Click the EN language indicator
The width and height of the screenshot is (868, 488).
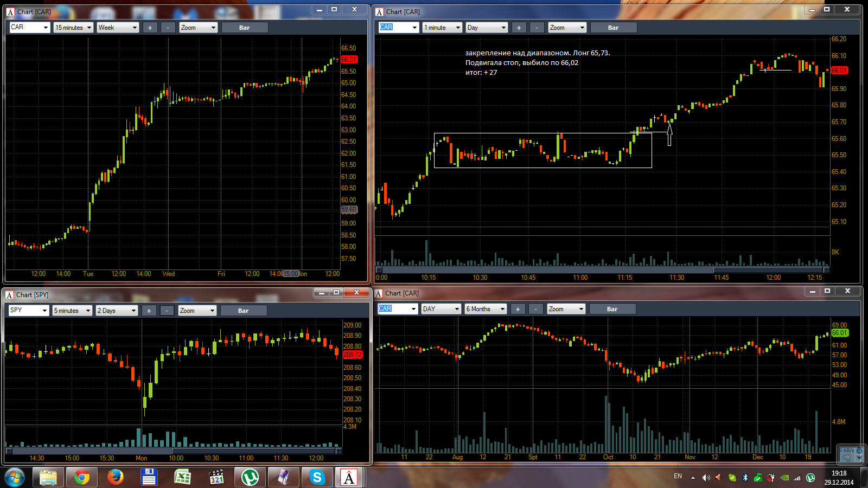[x=678, y=476]
